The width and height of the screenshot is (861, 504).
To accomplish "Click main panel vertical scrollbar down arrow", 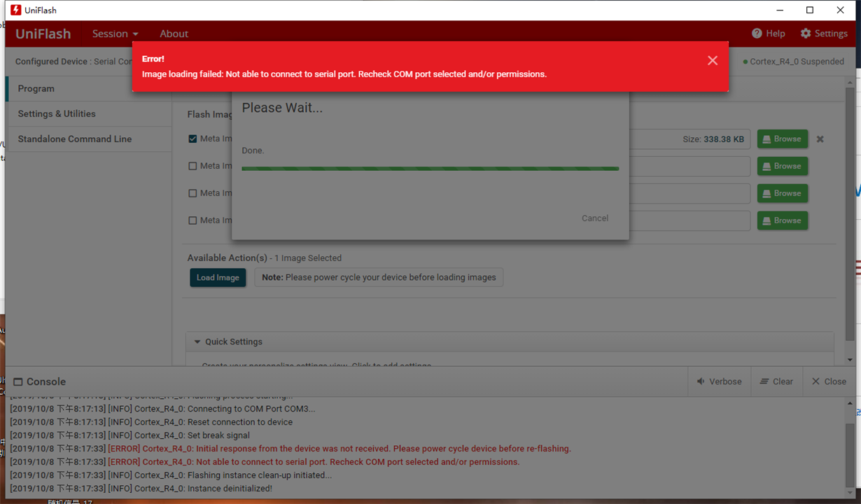I will tap(850, 360).
